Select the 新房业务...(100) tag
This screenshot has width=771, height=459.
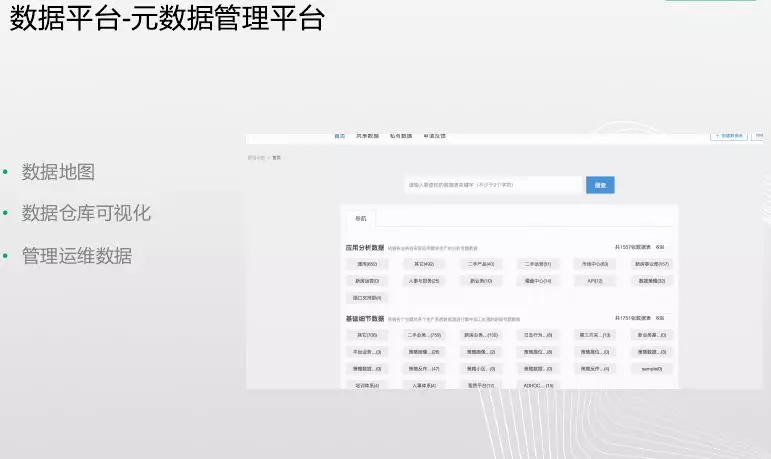click(x=481, y=335)
